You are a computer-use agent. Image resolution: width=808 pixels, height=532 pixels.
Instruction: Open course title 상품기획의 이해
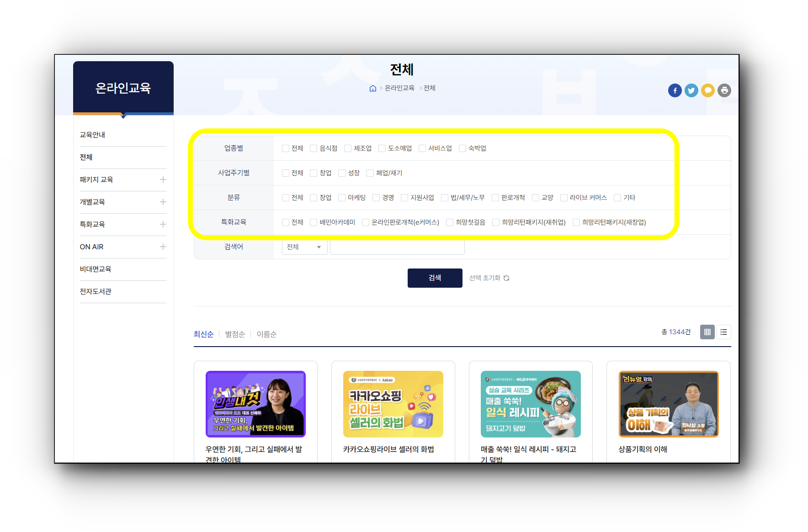(643, 449)
